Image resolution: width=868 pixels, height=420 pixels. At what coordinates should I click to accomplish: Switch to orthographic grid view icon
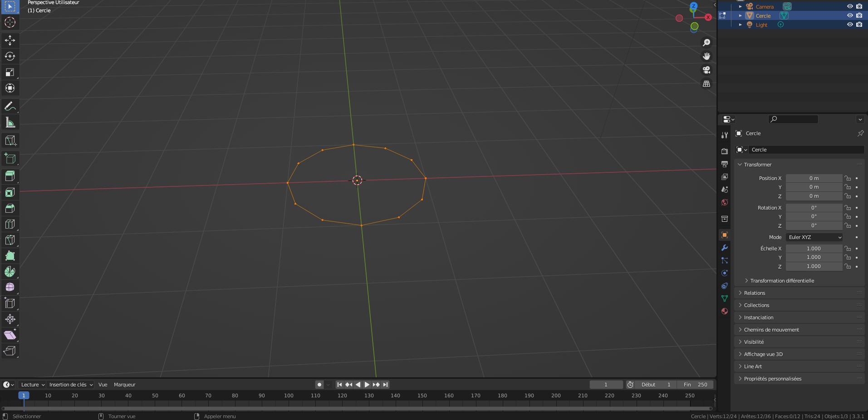coord(706,84)
